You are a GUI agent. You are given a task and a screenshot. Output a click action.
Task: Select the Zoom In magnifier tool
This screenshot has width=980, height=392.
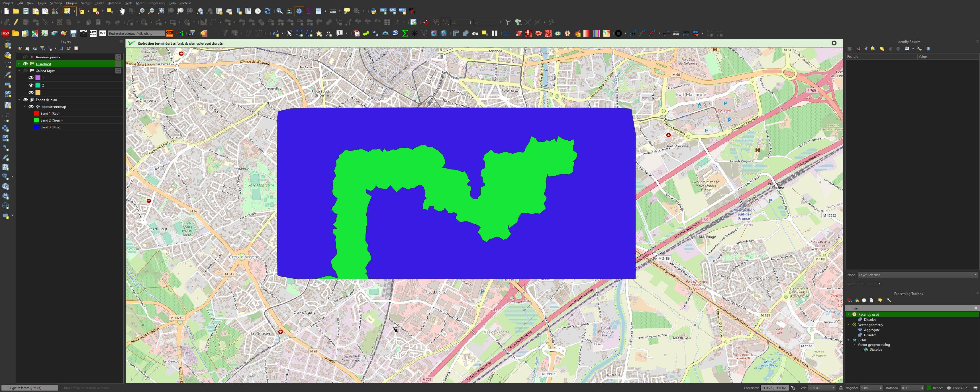142,11
